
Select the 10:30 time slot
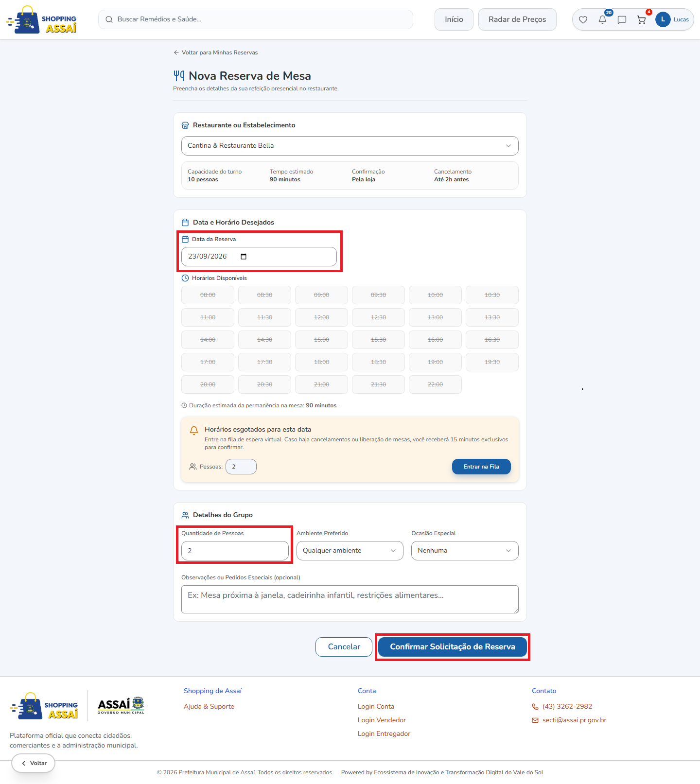[x=492, y=295]
